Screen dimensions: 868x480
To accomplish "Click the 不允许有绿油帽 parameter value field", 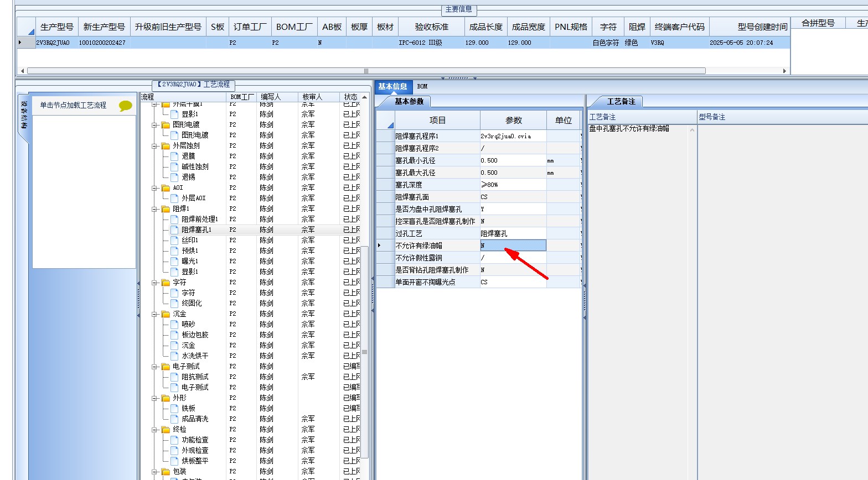I will pyautogui.click(x=513, y=246).
